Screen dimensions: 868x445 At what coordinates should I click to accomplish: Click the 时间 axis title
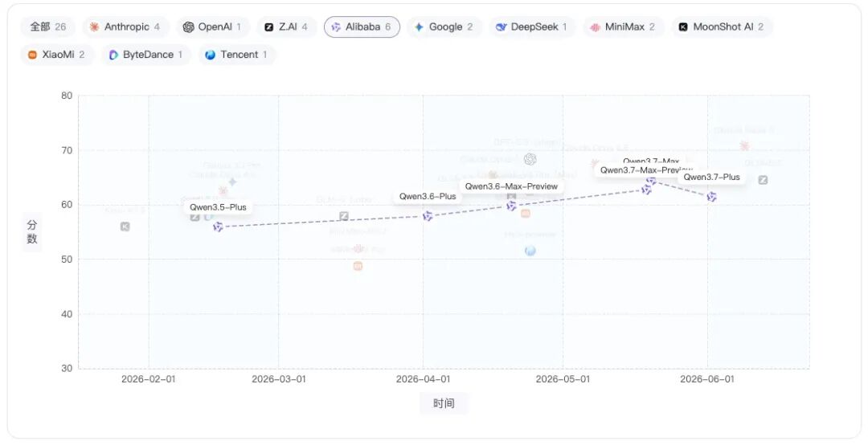click(444, 403)
